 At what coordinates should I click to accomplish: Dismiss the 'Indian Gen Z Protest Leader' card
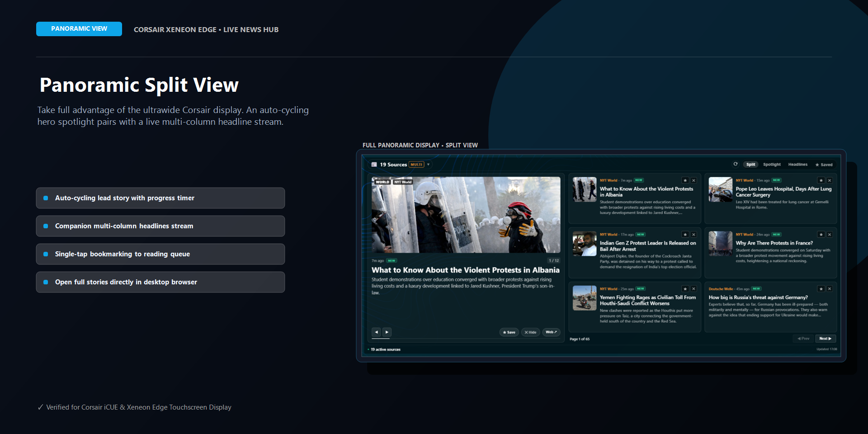pyautogui.click(x=694, y=235)
